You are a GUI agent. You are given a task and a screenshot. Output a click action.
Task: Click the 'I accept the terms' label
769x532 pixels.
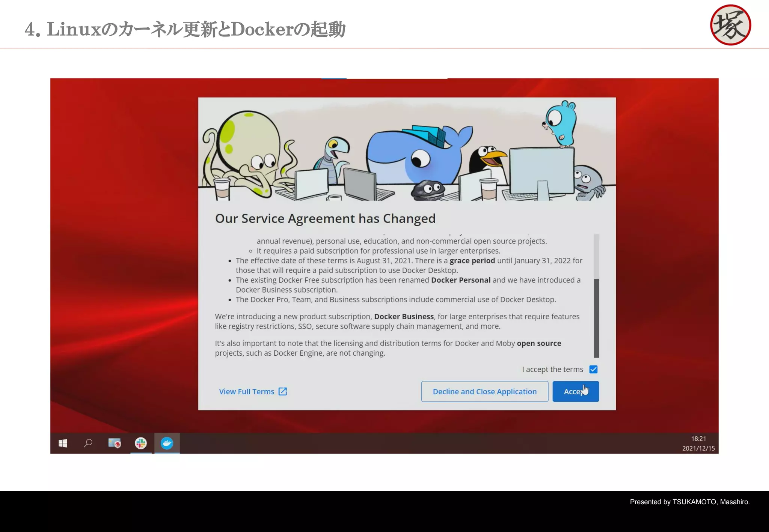coord(552,369)
